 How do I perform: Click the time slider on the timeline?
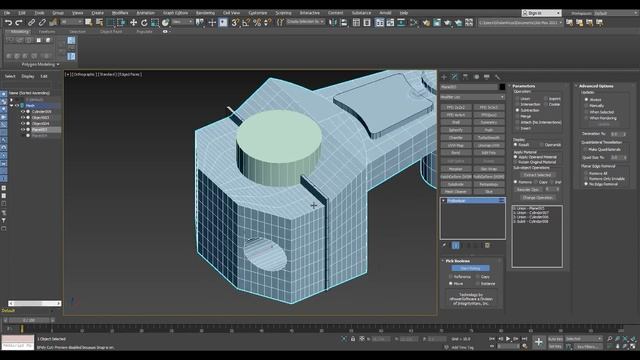point(29,320)
